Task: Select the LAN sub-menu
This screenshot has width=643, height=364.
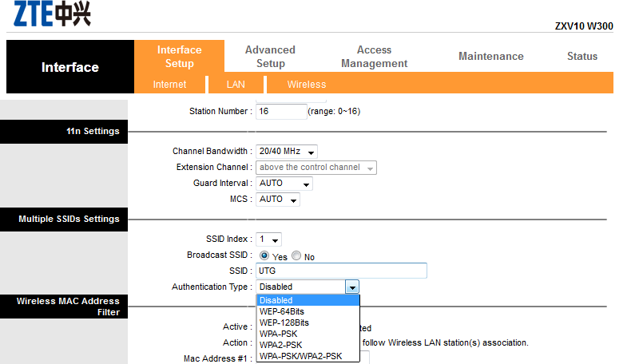Action: 236,84
